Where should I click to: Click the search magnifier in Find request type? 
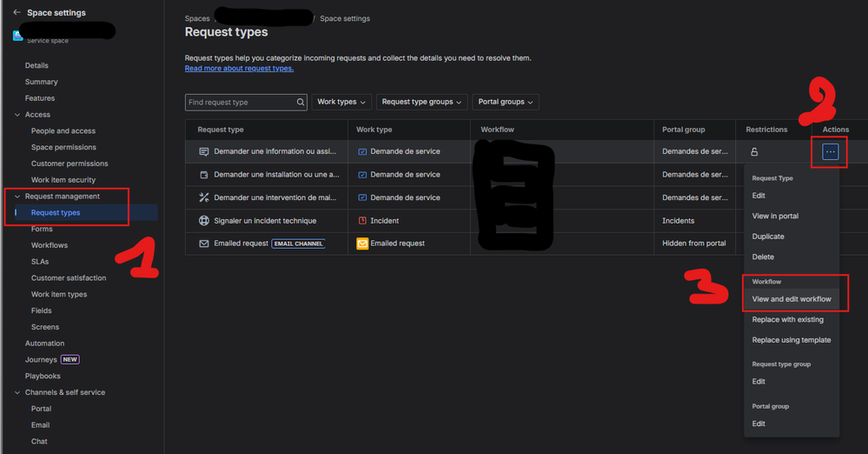click(300, 102)
